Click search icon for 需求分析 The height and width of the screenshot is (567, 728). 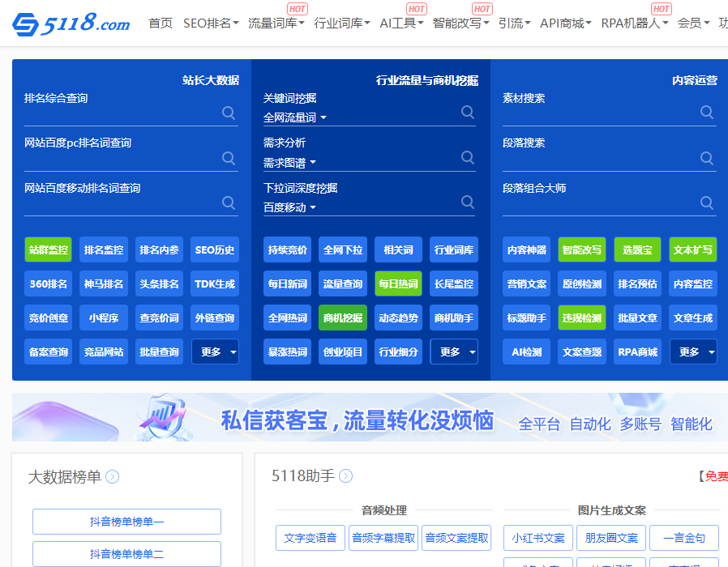(468, 157)
